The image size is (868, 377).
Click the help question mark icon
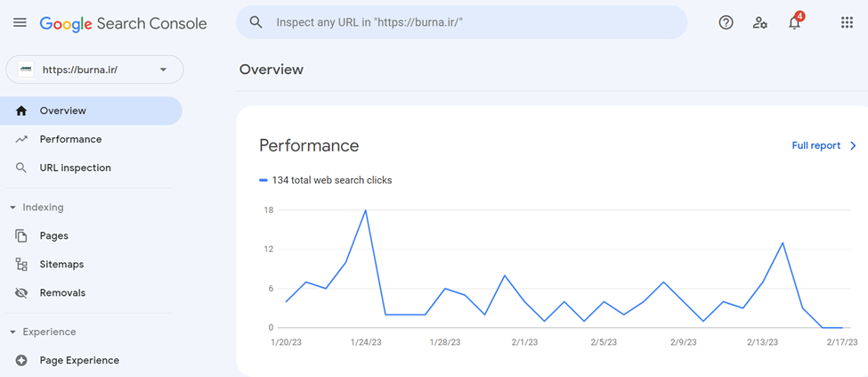(726, 23)
